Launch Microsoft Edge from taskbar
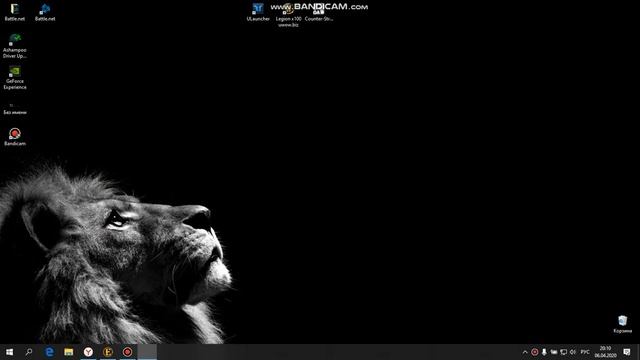This screenshot has width=640, height=360. pos(49,352)
